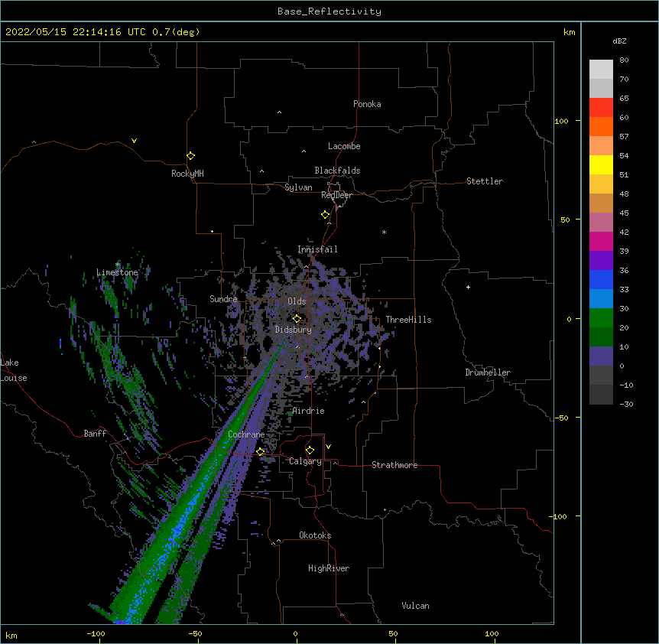659x644 pixels.
Task: Click the Airdrie city label
Action: (309, 411)
